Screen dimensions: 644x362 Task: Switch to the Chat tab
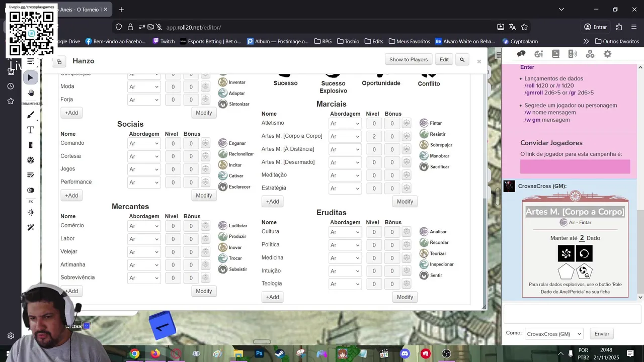point(521,54)
